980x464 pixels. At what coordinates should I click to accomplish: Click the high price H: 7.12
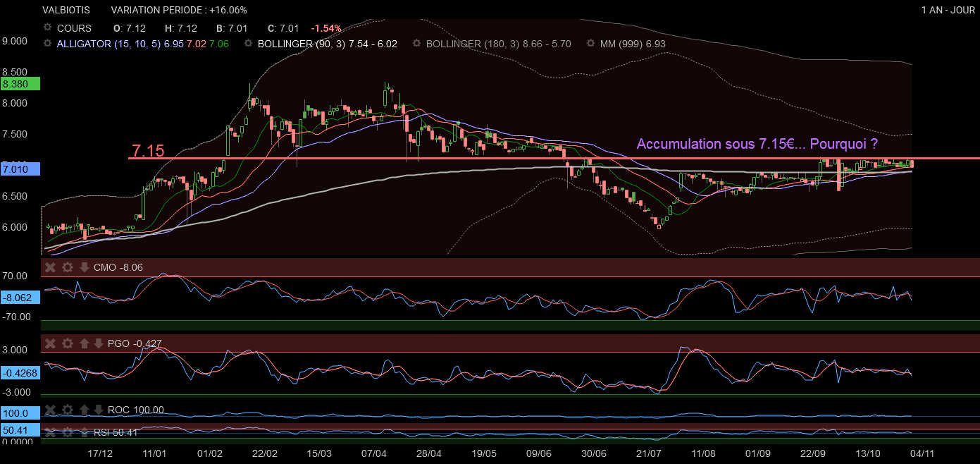181,28
